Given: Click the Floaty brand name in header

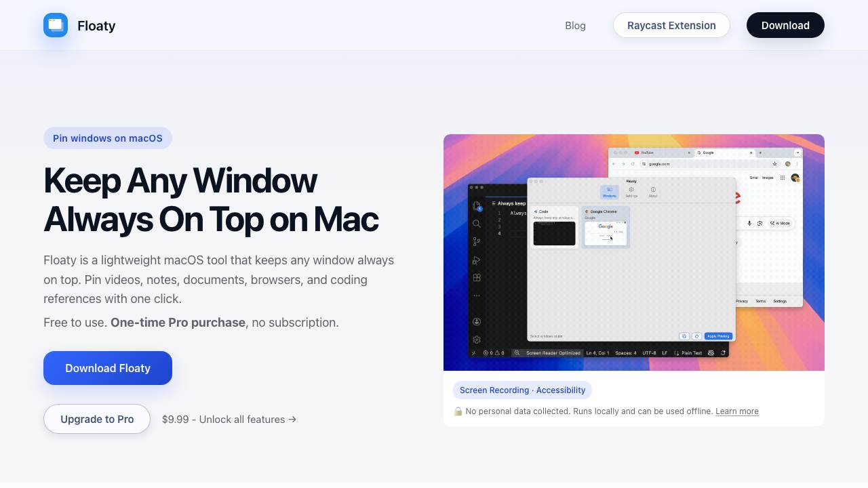Looking at the screenshot, I should point(96,26).
